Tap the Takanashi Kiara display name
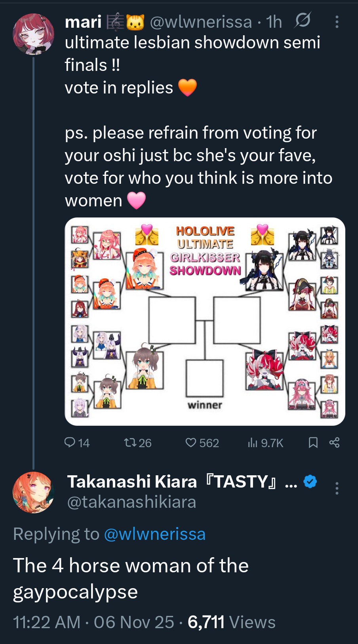 [x=132, y=482]
